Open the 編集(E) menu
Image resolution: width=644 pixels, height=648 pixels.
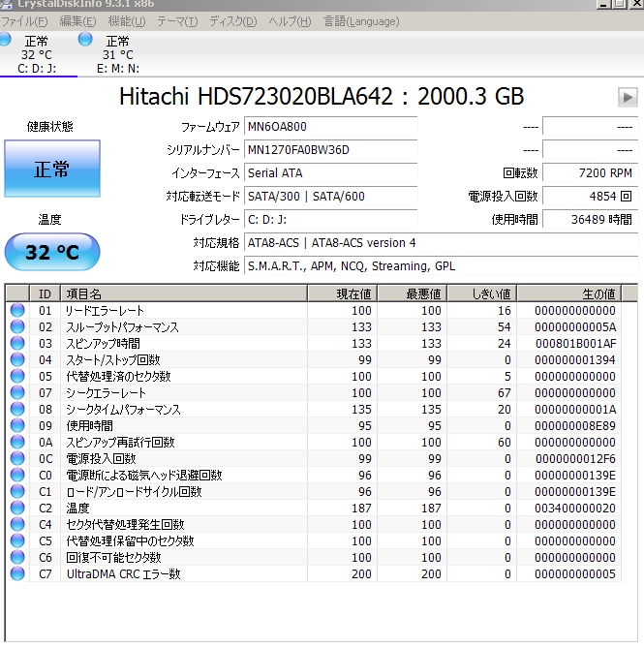click(77, 21)
